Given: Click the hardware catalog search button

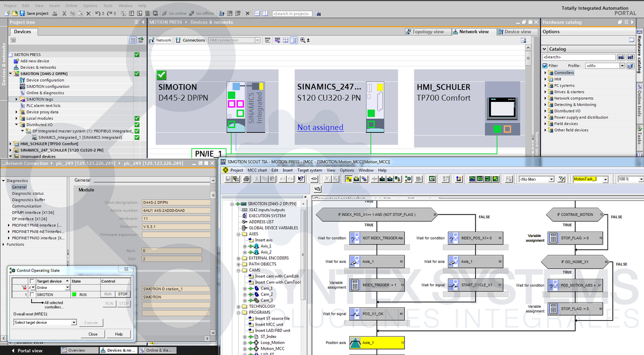Looking at the screenshot, I should click(x=621, y=57).
